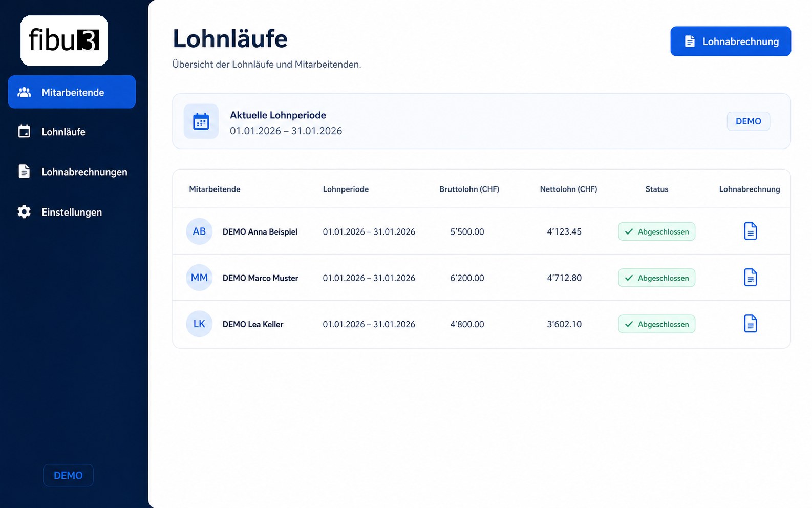Click the blue Lohnabrechnung button
The height and width of the screenshot is (508, 812).
point(731,41)
